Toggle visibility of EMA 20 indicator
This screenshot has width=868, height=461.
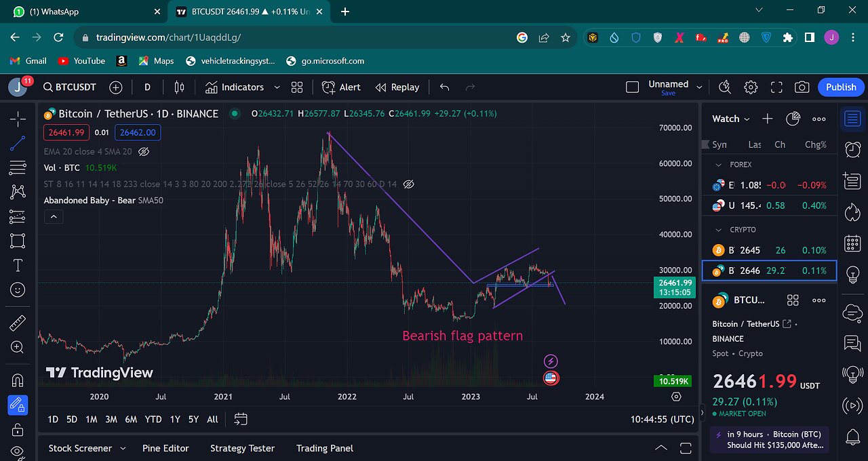point(143,152)
